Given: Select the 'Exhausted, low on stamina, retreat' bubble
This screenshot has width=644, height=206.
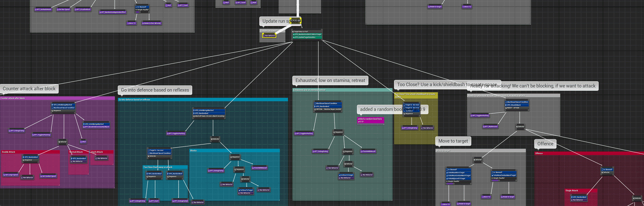Looking at the screenshot, I should 330,81.
